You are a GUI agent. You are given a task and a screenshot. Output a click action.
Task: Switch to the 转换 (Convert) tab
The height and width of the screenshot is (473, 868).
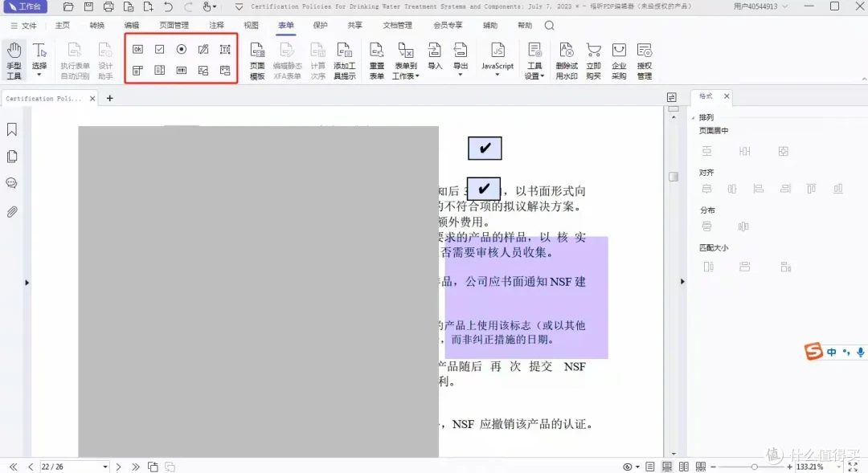pos(97,26)
